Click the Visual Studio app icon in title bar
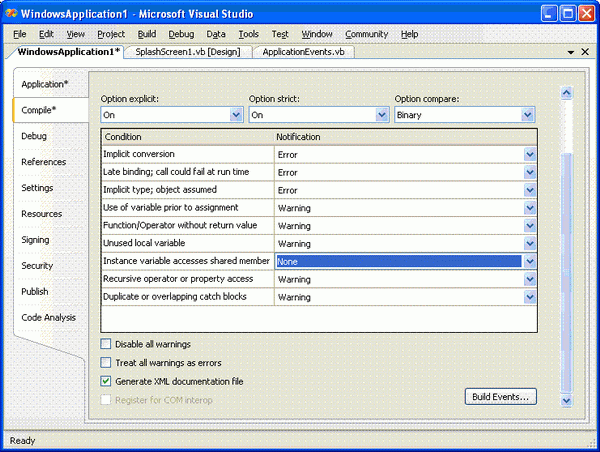 tap(11, 13)
